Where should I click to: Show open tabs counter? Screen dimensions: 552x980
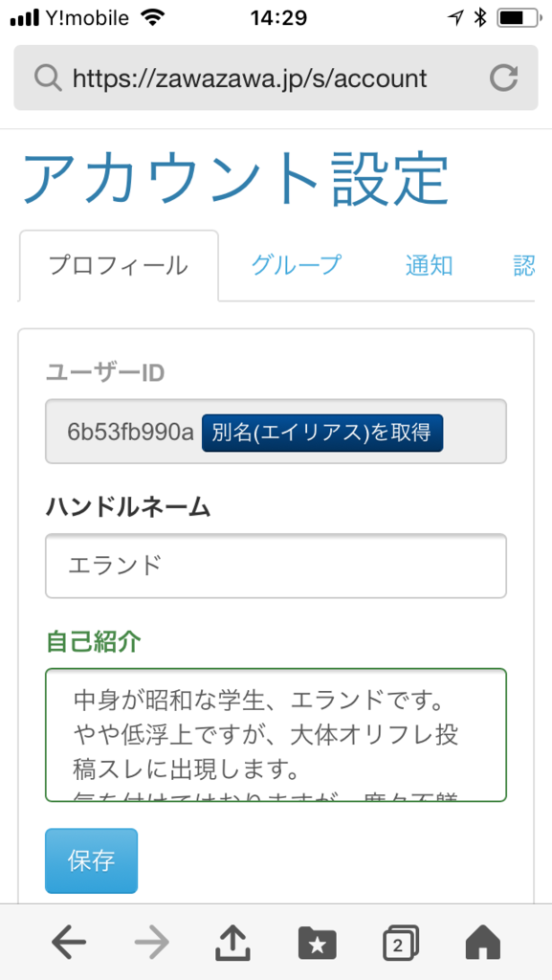[x=400, y=943]
